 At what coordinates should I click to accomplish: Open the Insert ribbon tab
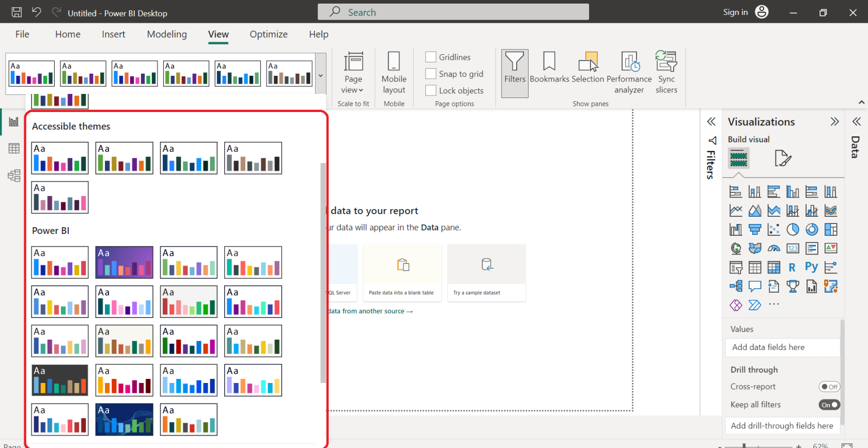click(x=113, y=34)
